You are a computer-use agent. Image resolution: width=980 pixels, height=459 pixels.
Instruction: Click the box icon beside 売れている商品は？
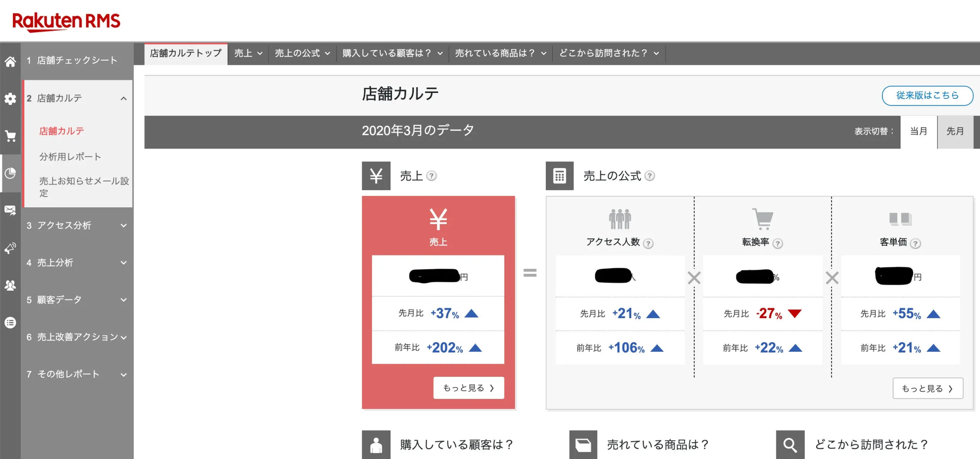pos(583,445)
